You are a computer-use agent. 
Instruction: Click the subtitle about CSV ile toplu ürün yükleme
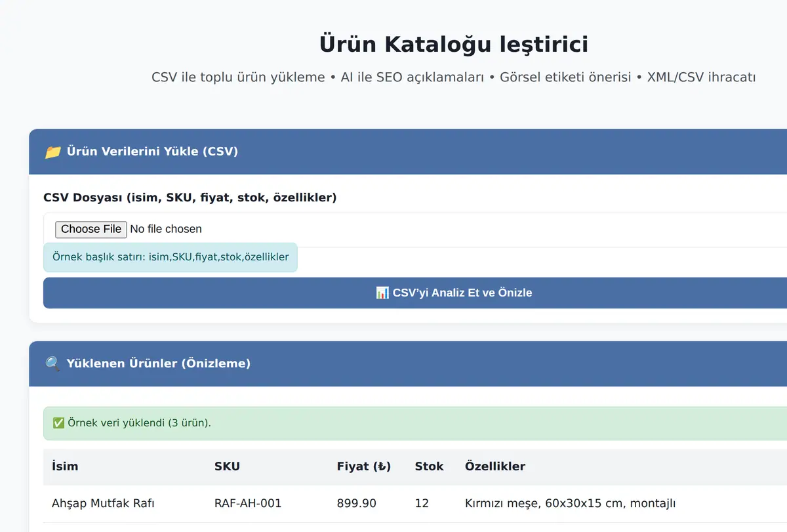454,77
